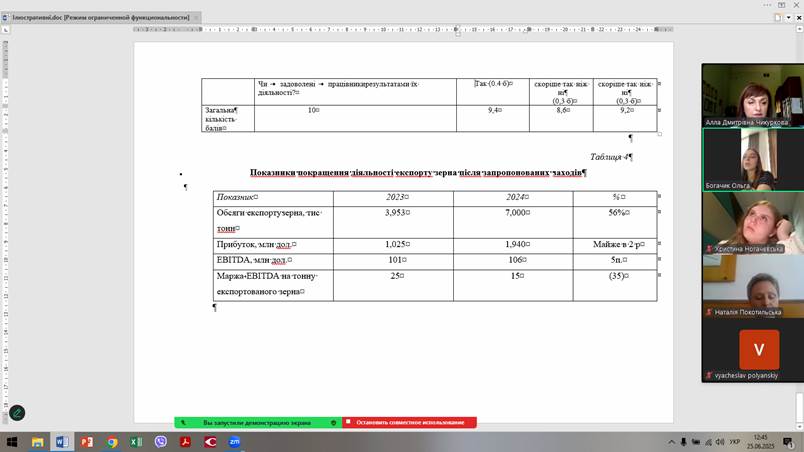804x452 pixels.
Task: Click the table cell containing 7,000
Action: (513, 213)
